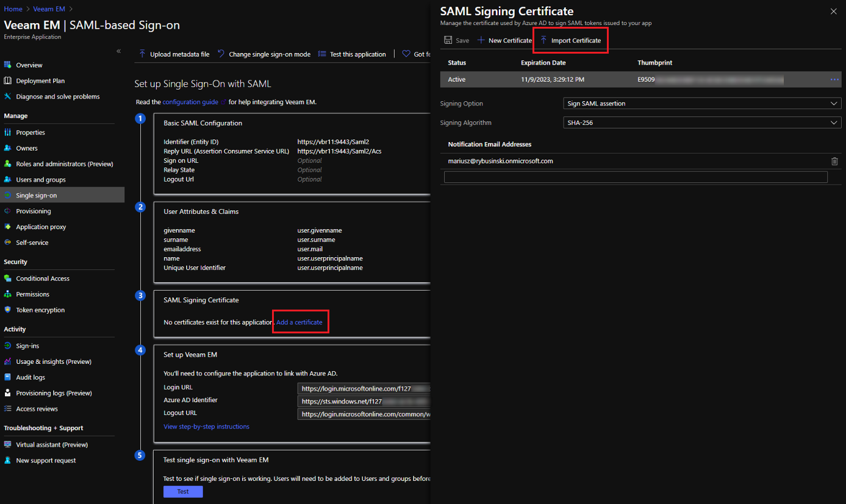This screenshot has height=504, width=846.
Task: Click the Users and groups icon
Action: tap(8, 180)
